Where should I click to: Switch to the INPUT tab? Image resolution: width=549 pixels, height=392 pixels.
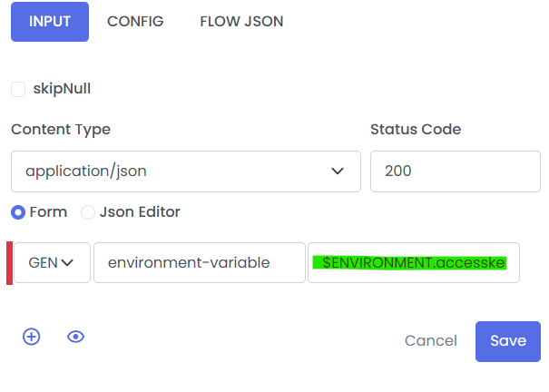50,22
